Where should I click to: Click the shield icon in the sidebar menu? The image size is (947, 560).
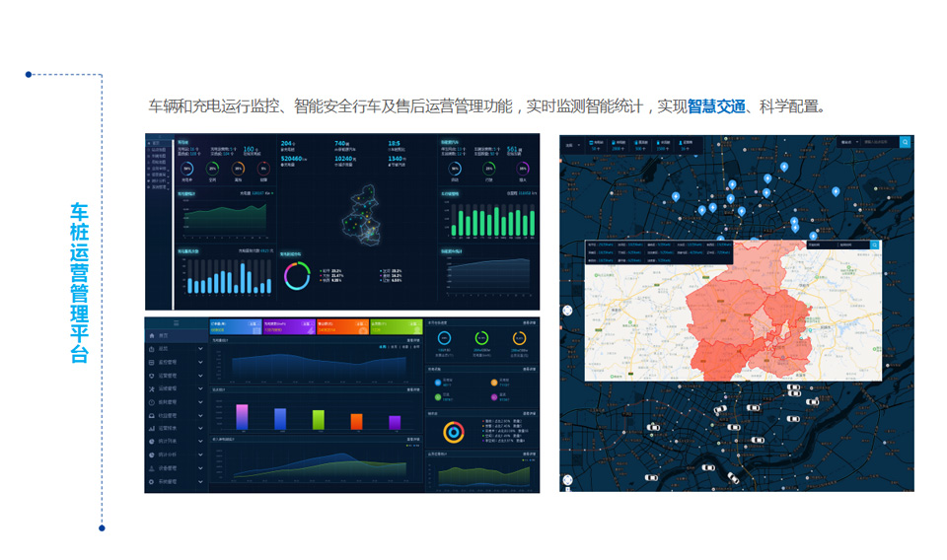(151, 376)
